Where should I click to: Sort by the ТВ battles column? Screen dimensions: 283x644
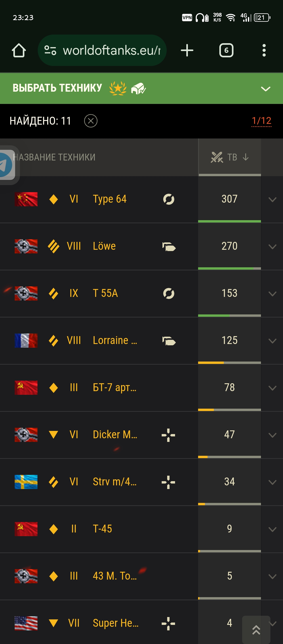pyautogui.click(x=230, y=157)
